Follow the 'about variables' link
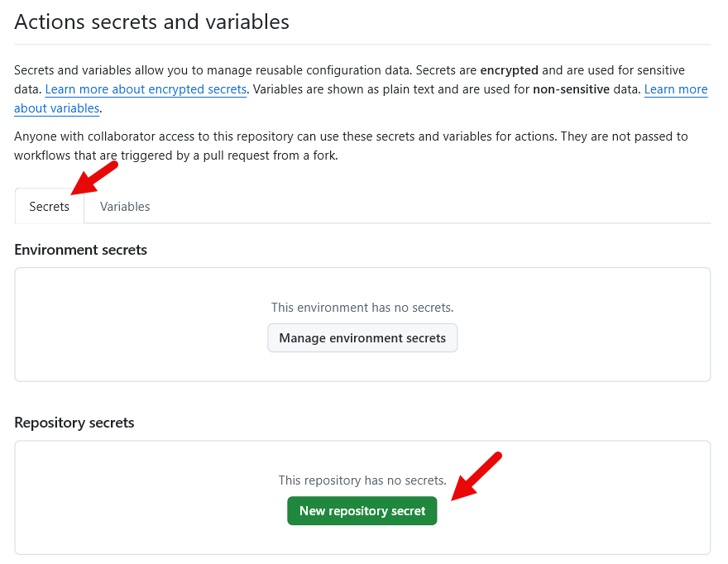The height and width of the screenshot is (564, 728). point(56,108)
